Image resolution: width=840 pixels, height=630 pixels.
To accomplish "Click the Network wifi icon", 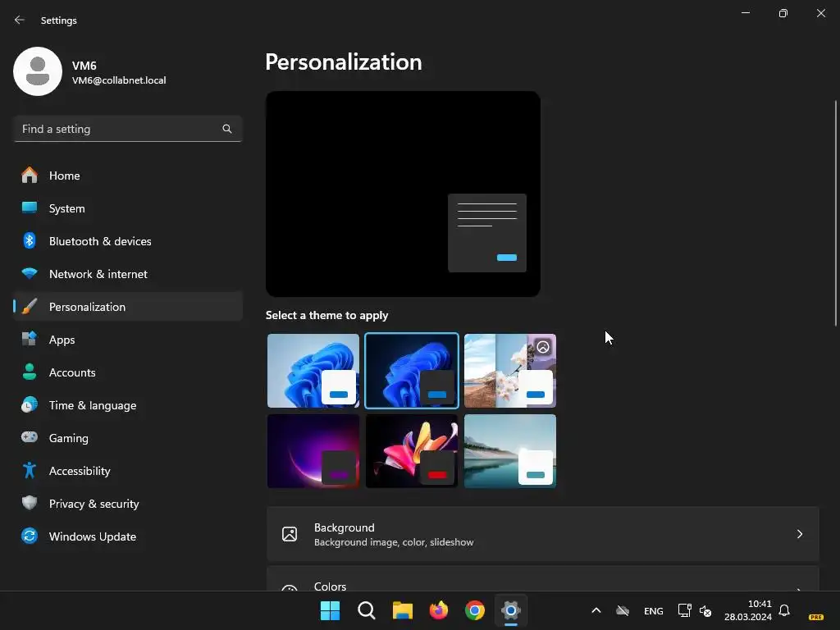I will [30, 273].
